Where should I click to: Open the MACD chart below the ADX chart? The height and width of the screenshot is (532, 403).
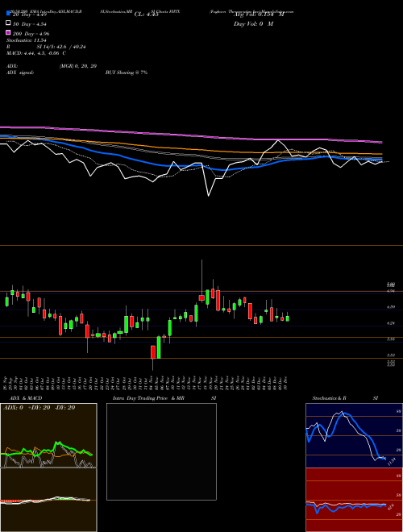[x=48, y=500]
